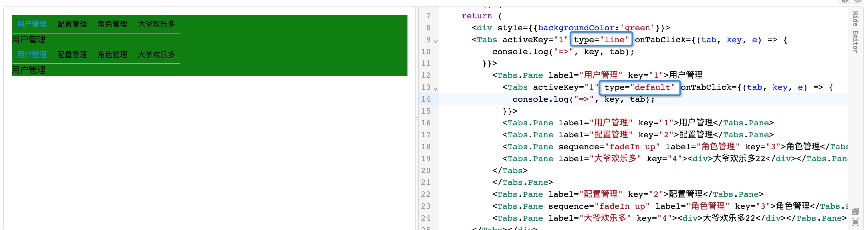Click sequence="fadeIn up" on line 18
Screen dimensions: 868x230
pos(609,147)
